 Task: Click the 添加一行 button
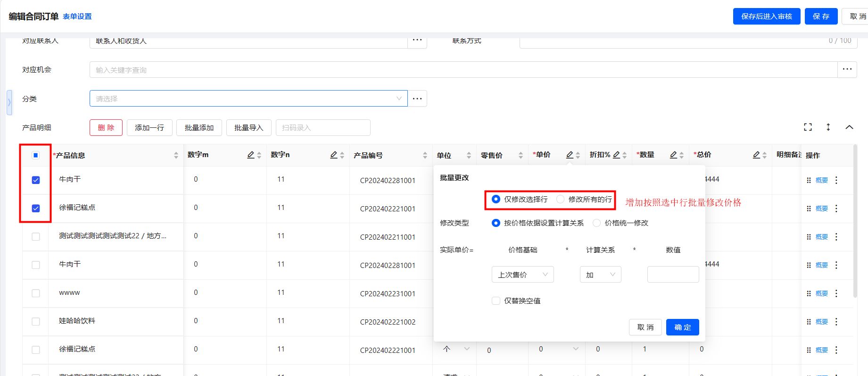[149, 127]
